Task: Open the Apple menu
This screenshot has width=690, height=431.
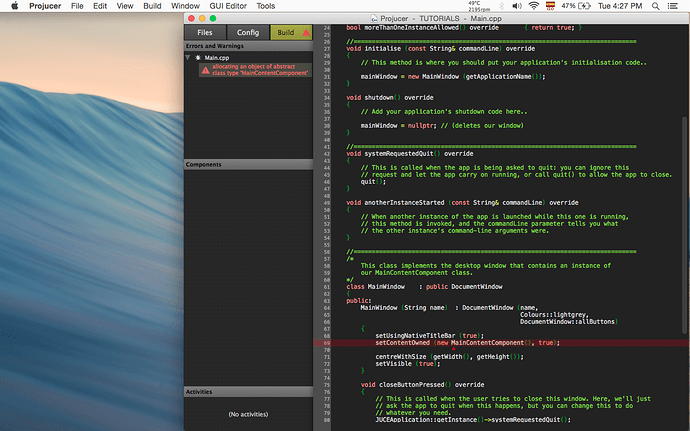Action: coord(14,6)
